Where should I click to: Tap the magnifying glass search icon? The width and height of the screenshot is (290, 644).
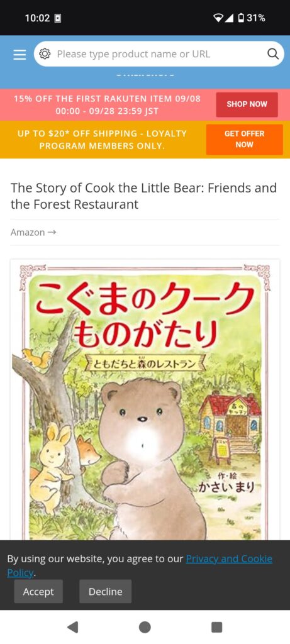[273, 54]
